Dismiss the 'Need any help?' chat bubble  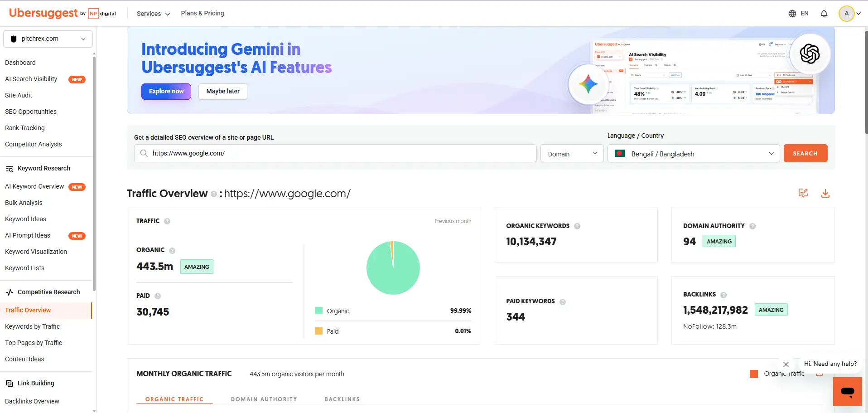(786, 364)
